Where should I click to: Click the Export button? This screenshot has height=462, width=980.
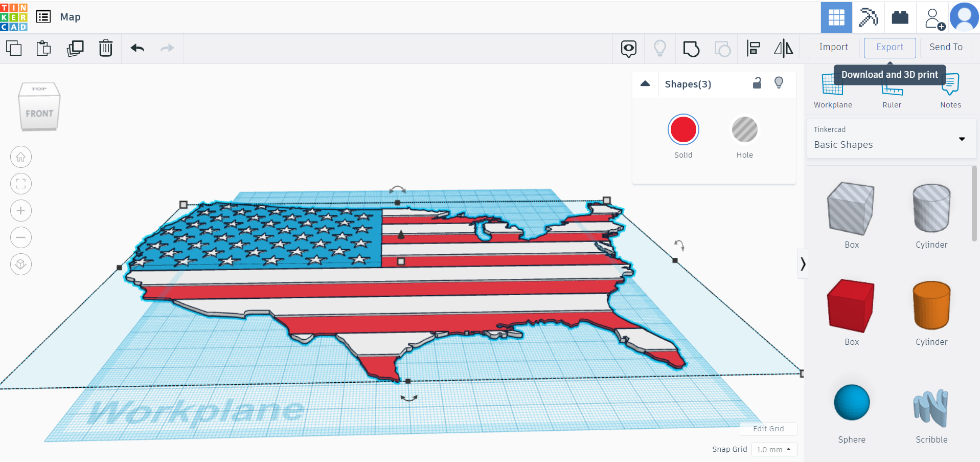(890, 48)
